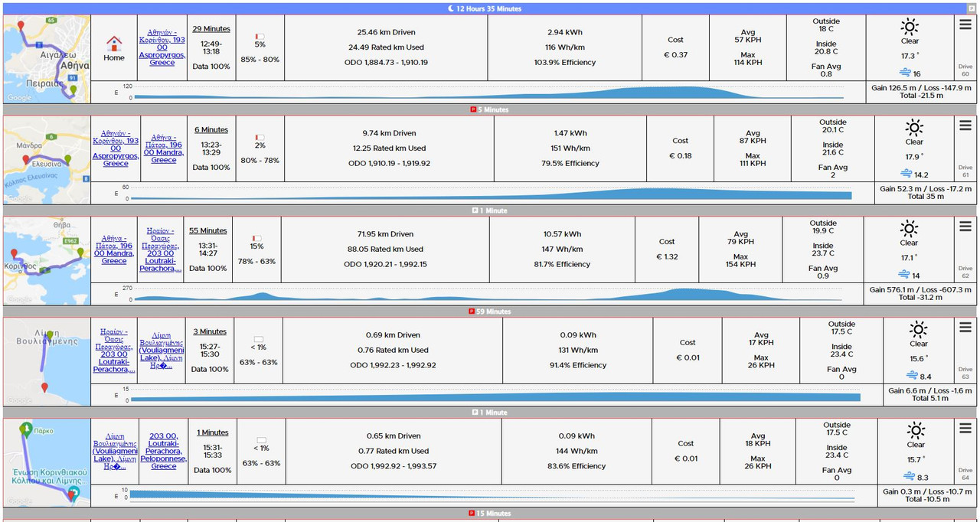980x522 pixels.
Task: Click the red parking icon beside 5 Minutes
Action: 473,109
